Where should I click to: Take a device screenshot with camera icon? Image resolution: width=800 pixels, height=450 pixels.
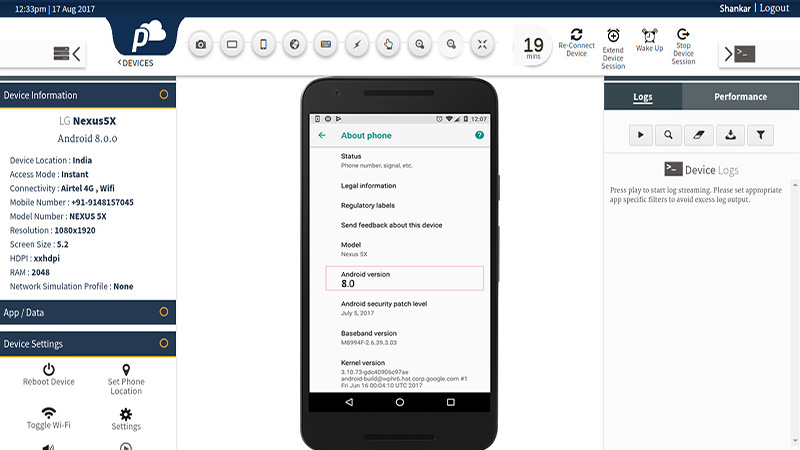click(201, 44)
